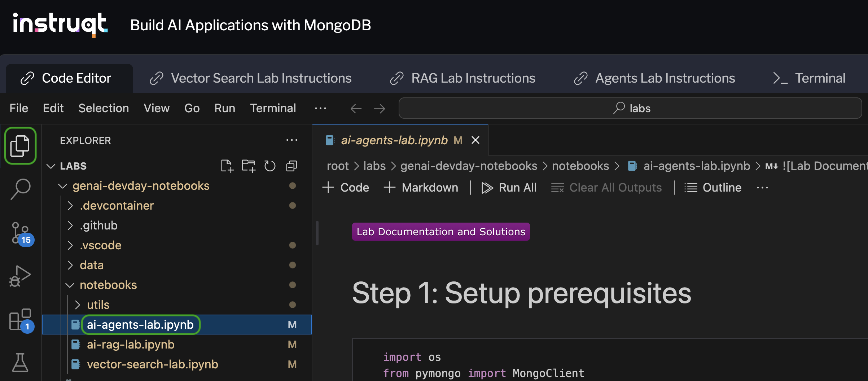Open Source Control view with badge 15
The width and height of the screenshot is (868, 381).
click(x=20, y=233)
